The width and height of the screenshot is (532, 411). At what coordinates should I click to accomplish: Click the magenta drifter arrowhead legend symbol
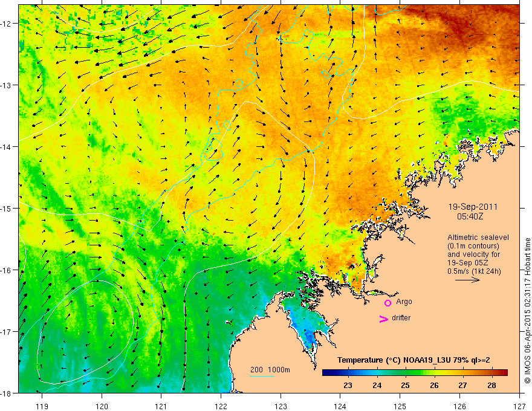(383, 319)
